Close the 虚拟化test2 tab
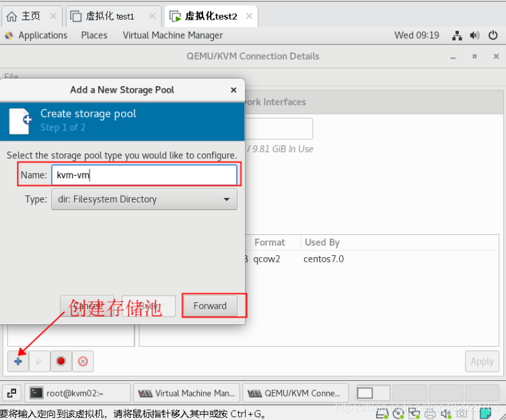Image resolution: width=506 pixels, height=420 pixels. point(249,16)
